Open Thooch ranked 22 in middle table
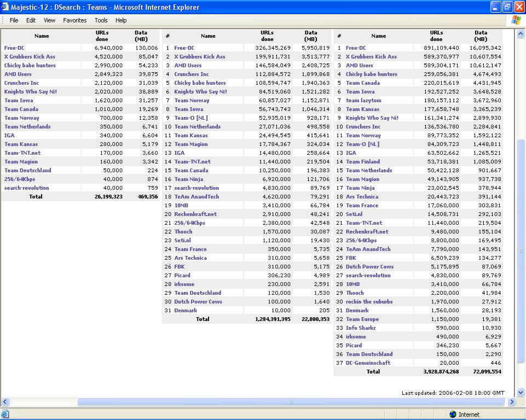526x420 pixels. pos(183,232)
